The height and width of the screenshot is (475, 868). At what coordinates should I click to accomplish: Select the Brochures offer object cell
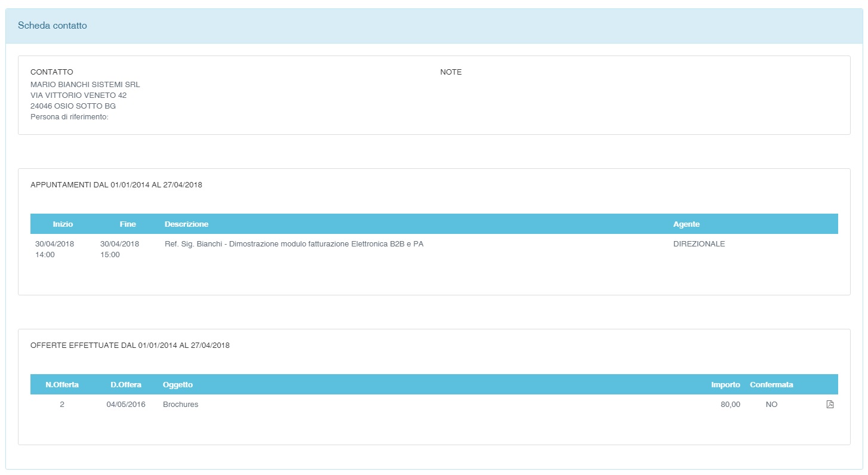180,405
